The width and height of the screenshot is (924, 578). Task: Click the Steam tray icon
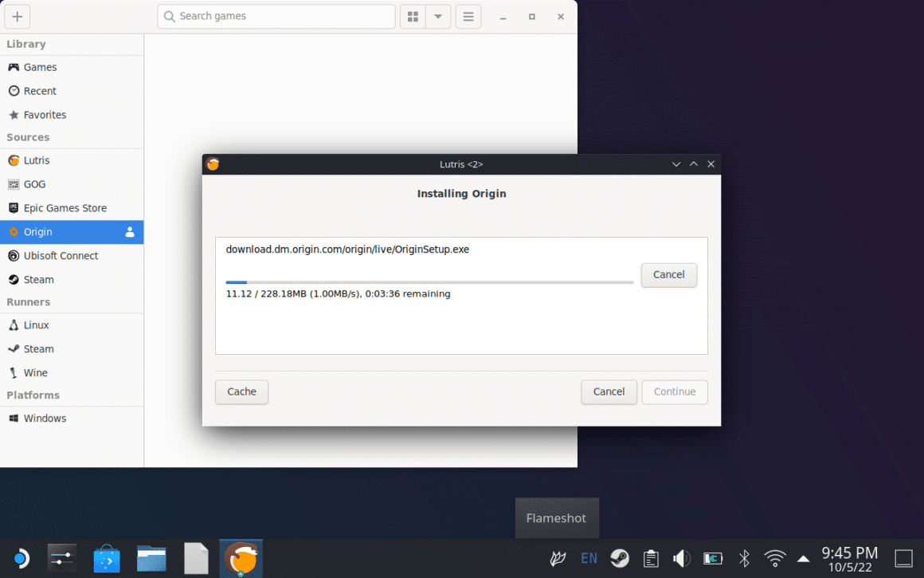pyautogui.click(x=620, y=558)
